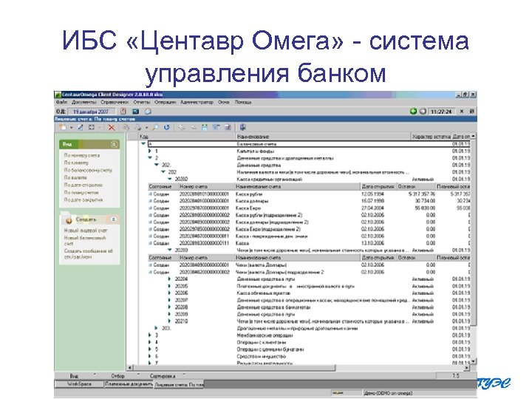532x399 pixels.
Task: Click the round clock icon beside the date
Action: coord(148,112)
